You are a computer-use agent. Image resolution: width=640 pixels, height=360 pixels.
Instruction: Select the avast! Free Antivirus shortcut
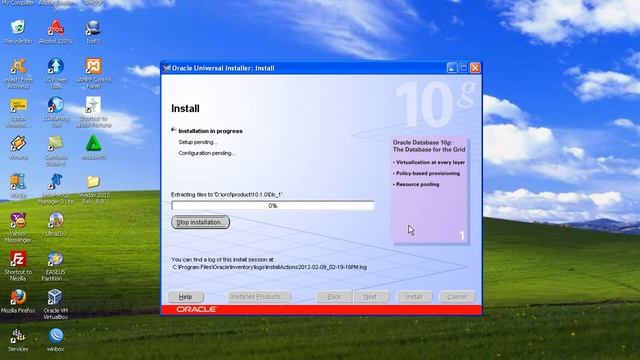tap(18, 73)
